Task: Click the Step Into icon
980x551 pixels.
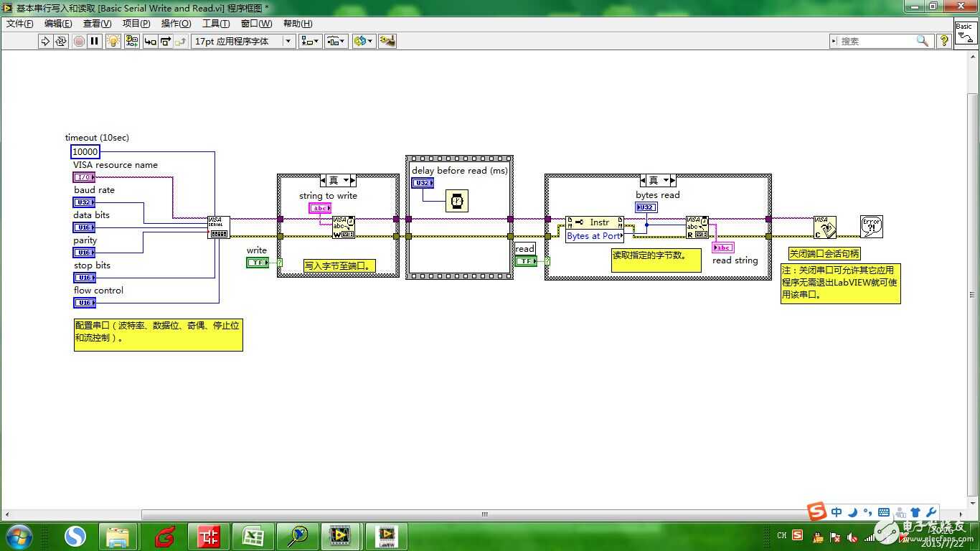Action: coord(150,41)
